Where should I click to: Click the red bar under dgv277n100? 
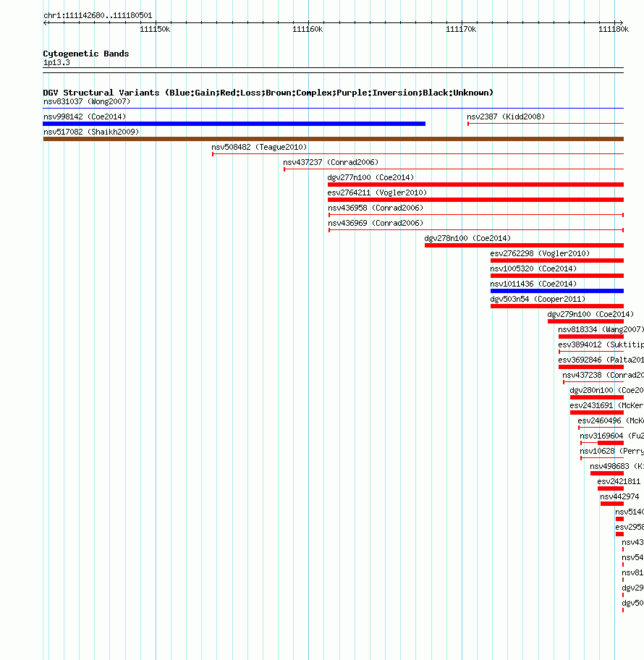coord(475,185)
